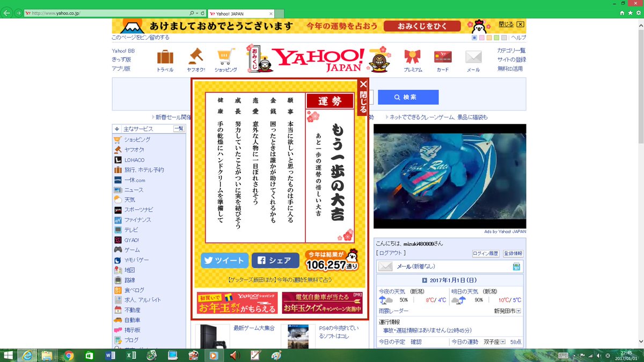Open the Shopping cart icon in header
This screenshot has height=362, width=644.
click(225, 57)
